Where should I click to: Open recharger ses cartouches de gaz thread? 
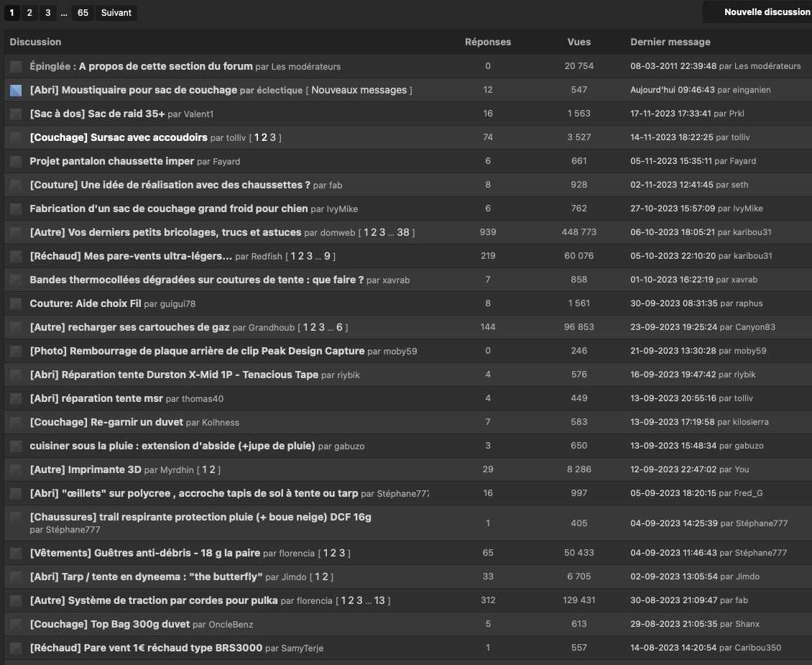pyautogui.click(x=129, y=327)
